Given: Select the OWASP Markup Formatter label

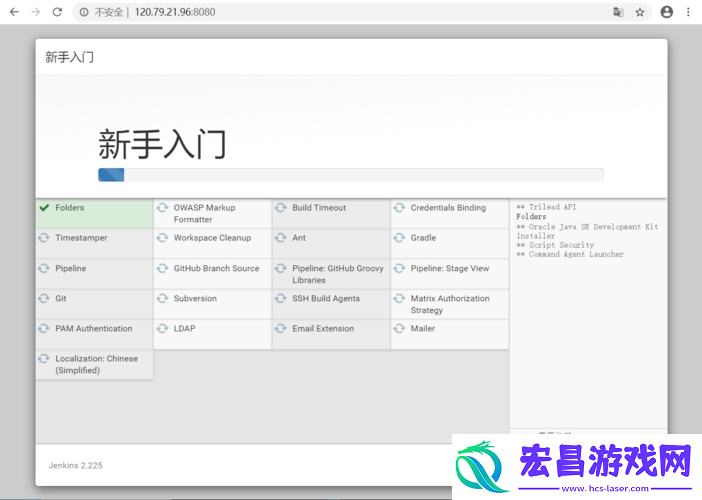Looking at the screenshot, I should (205, 214).
